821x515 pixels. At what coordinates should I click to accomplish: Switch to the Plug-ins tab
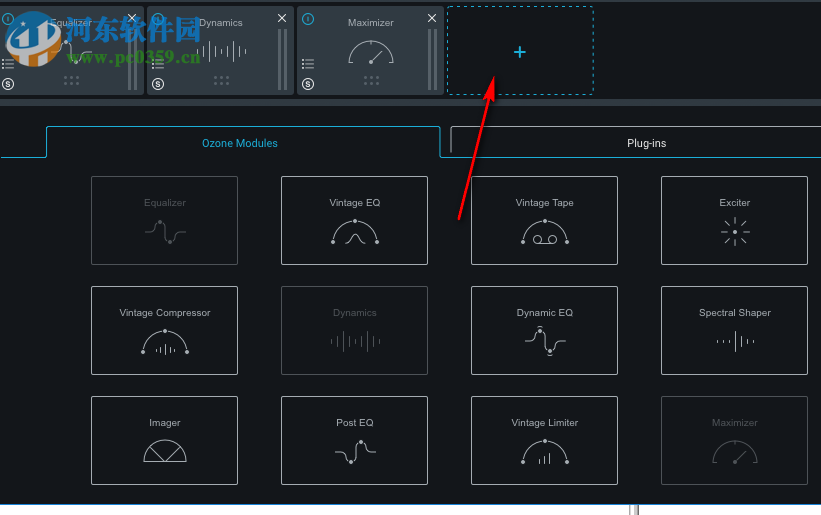click(x=647, y=143)
